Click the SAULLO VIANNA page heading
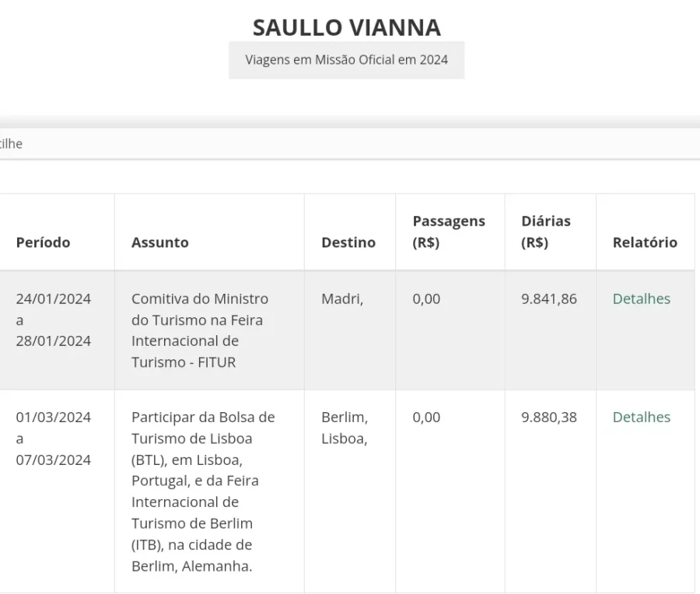Viewport: 700px width, 594px height. (347, 28)
